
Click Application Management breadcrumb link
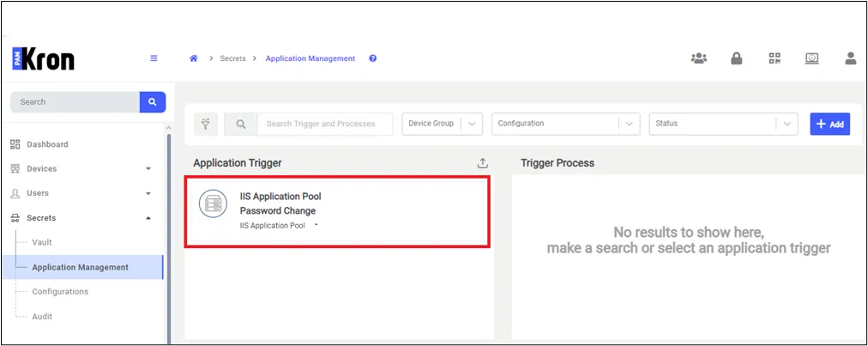coord(310,58)
